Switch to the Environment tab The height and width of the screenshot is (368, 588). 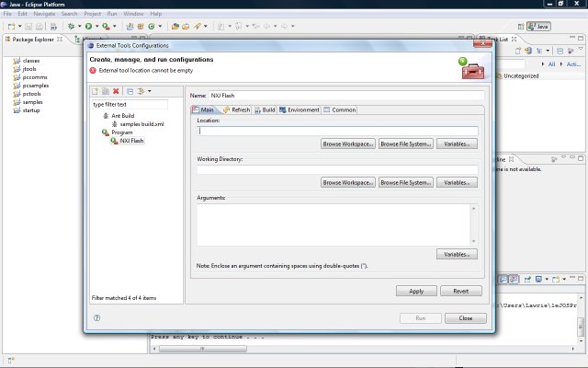click(300, 109)
